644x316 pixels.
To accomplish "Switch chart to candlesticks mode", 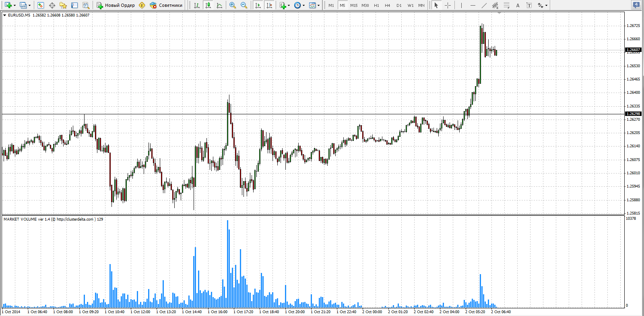I will click(208, 5).
